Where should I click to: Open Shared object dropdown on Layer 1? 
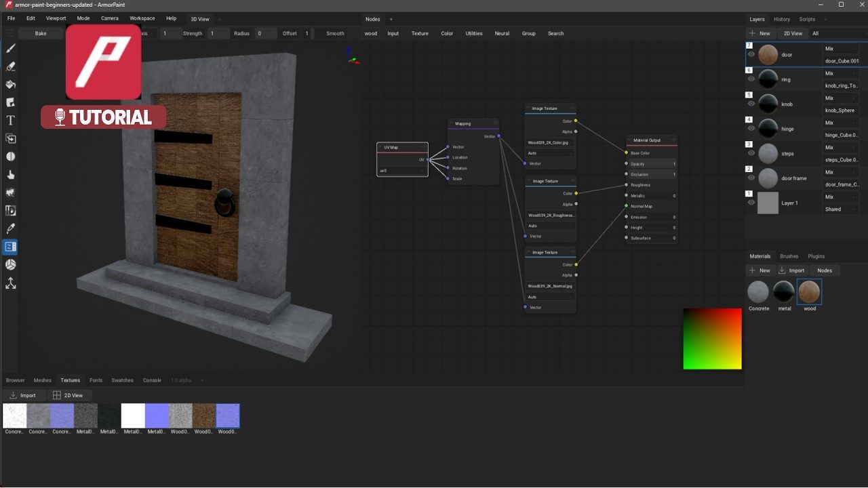pos(841,209)
